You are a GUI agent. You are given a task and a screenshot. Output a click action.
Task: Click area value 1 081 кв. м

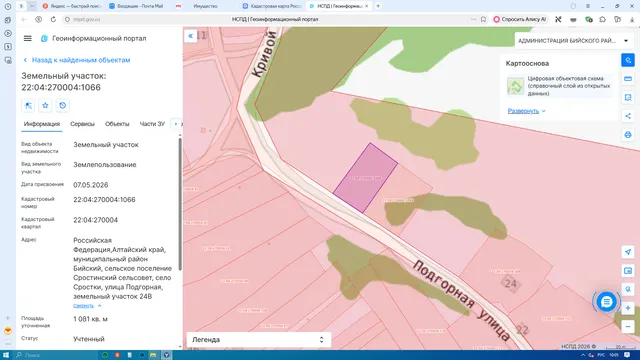pos(90,319)
